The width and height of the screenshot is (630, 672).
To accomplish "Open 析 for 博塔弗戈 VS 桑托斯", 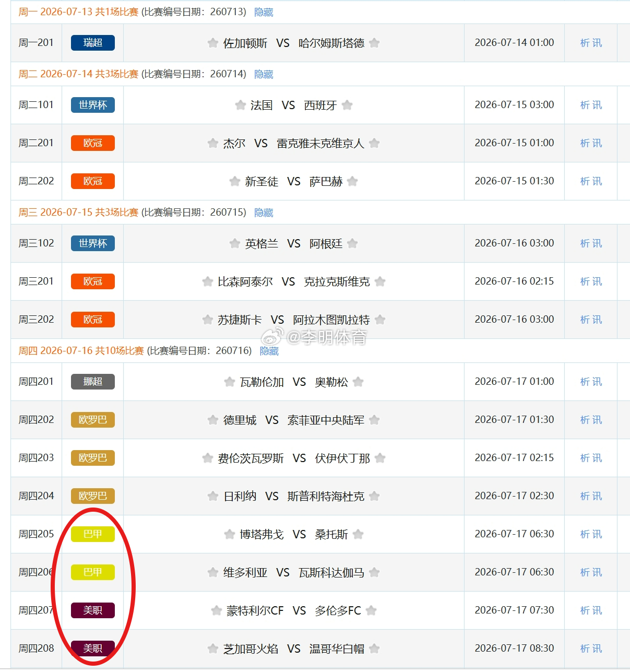I will [585, 534].
